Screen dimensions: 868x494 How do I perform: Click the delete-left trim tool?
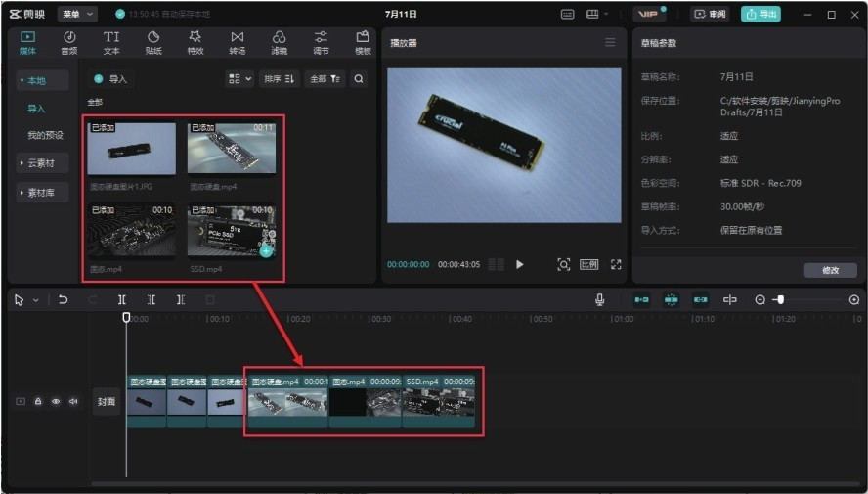click(152, 300)
